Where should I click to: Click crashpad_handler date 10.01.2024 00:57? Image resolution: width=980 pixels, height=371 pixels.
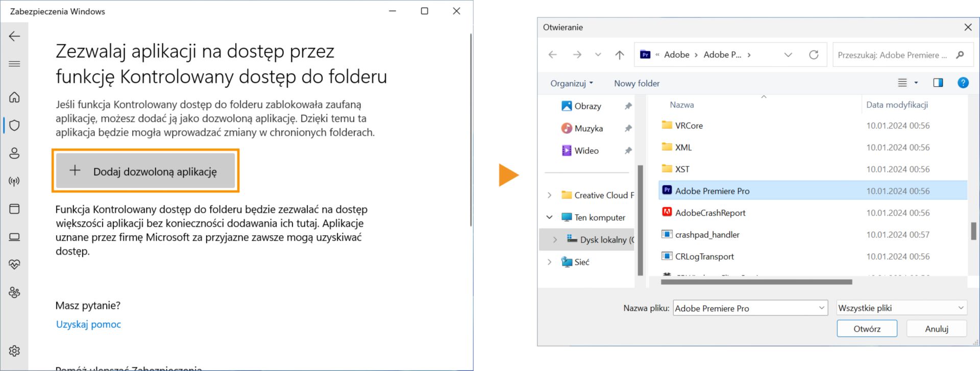[898, 235]
